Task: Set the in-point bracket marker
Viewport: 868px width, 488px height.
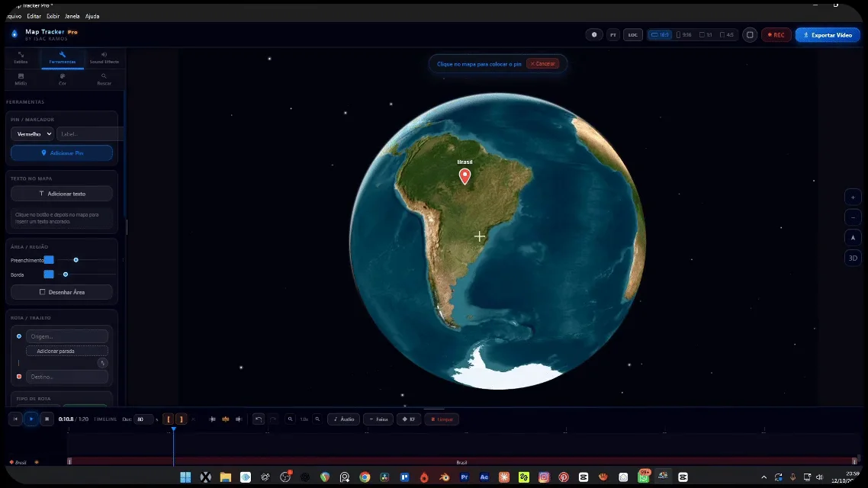Action: [169, 419]
